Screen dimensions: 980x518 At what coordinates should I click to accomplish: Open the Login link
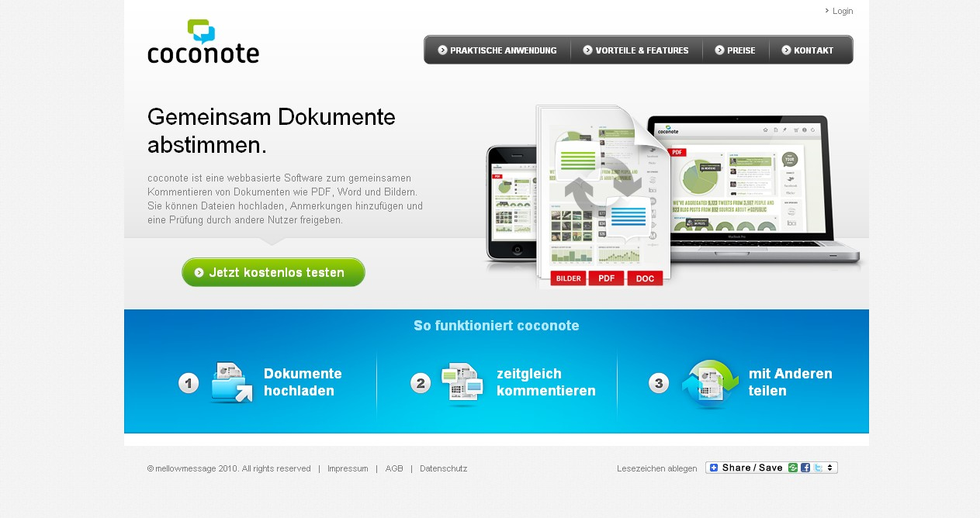point(842,11)
